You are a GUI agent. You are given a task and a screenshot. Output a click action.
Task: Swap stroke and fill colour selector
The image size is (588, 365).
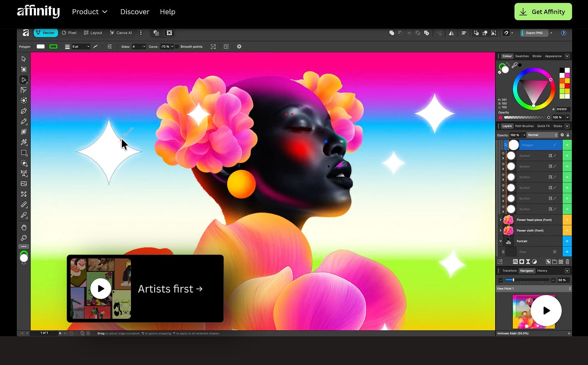click(508, 64)
